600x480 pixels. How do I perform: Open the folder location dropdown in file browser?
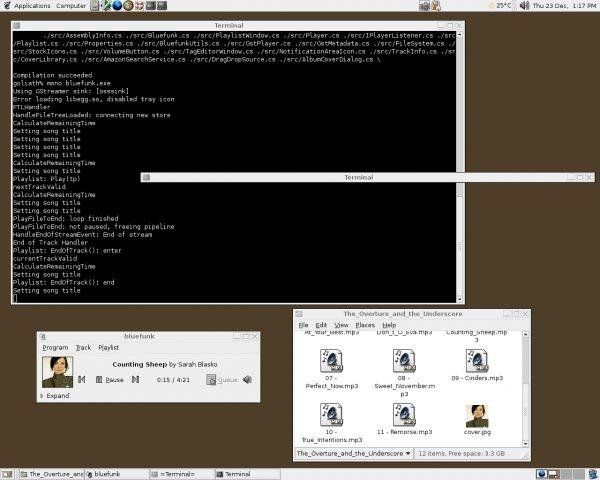(354, 453)
